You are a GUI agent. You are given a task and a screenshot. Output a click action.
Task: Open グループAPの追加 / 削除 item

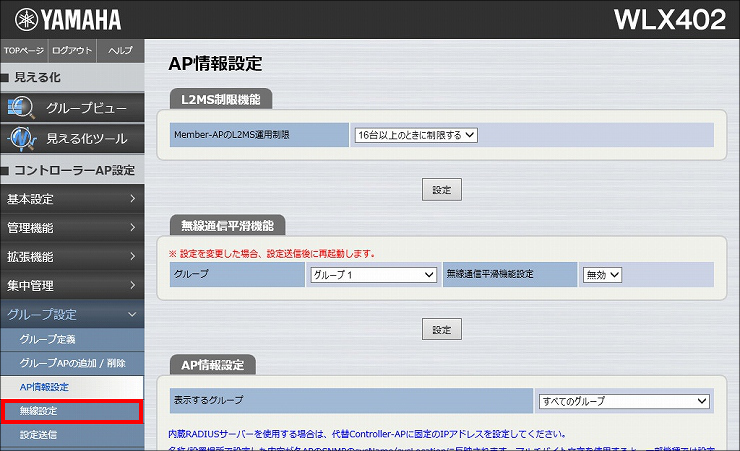point(72,363)
